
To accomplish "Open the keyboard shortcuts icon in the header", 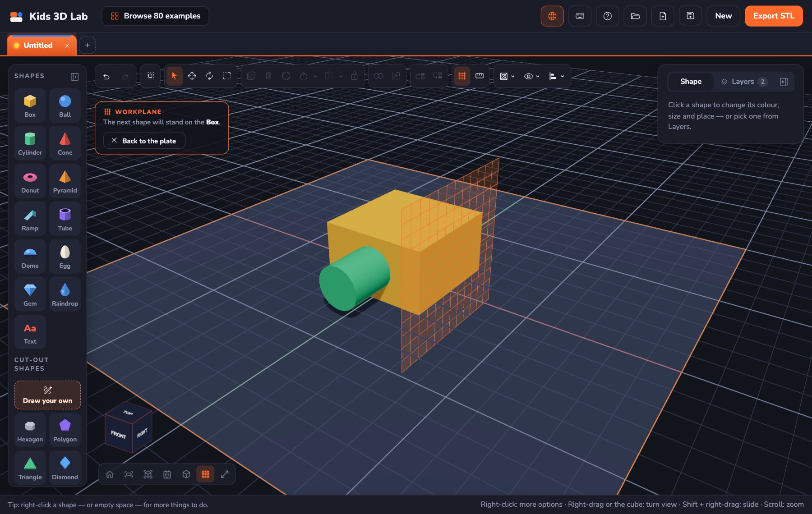I will 580,16.
